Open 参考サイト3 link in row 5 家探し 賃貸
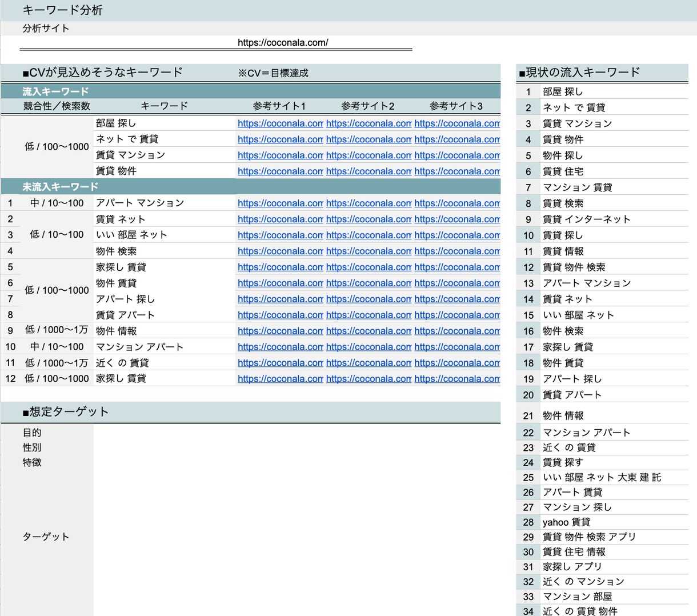The width and height of the screenshot is (697, 616). (457, 267)
